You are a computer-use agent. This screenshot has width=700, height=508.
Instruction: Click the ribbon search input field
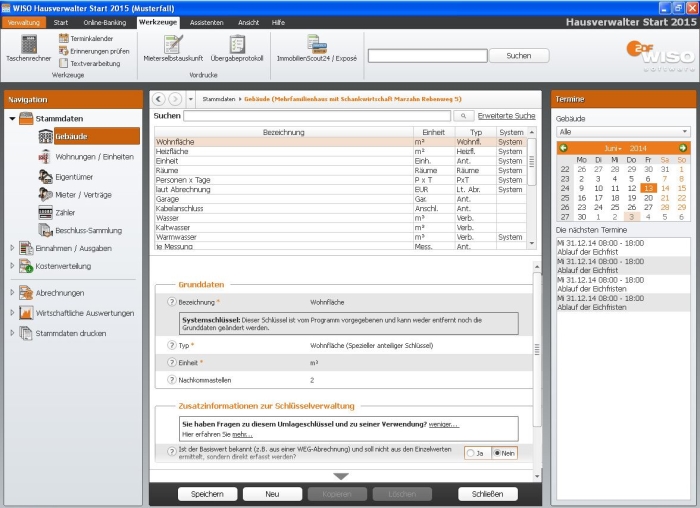(x=427, y=56)
